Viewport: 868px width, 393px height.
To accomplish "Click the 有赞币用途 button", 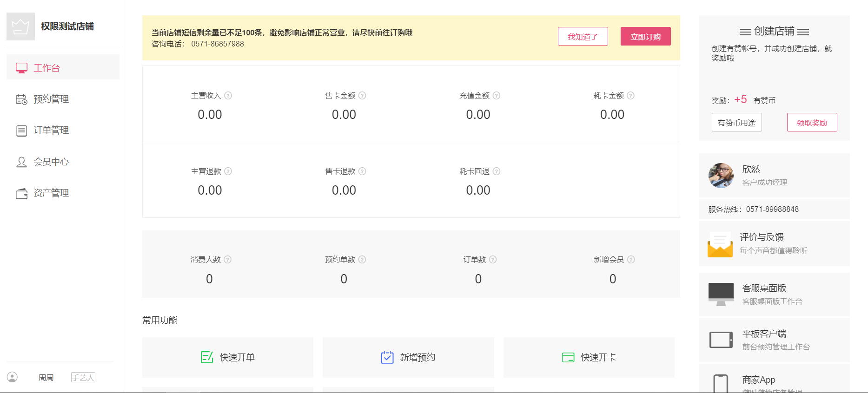I will [736, 123].
